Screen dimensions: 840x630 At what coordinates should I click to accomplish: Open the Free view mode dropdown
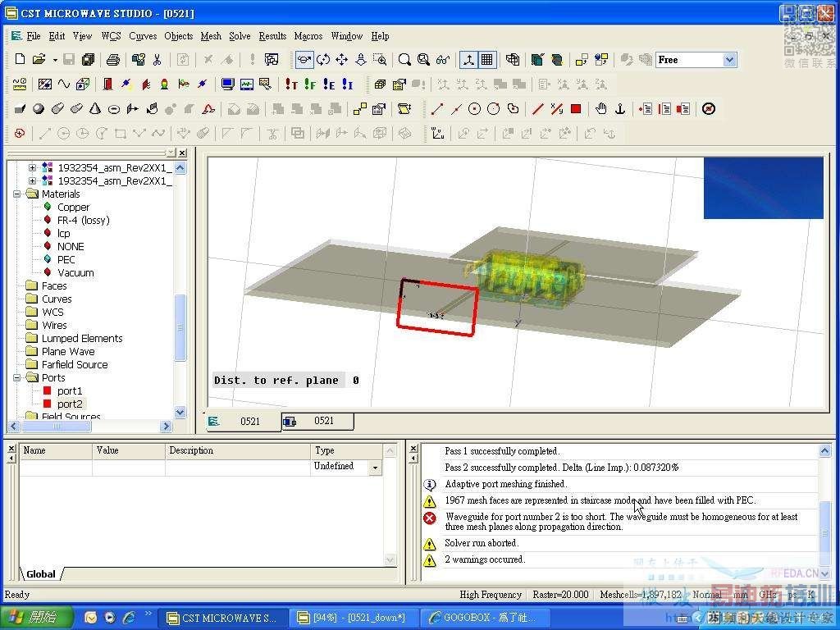[x=729, y=60]
